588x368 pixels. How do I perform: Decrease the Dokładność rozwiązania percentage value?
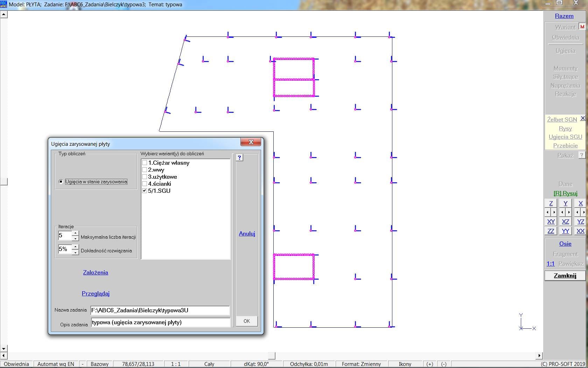coord(75,252)
